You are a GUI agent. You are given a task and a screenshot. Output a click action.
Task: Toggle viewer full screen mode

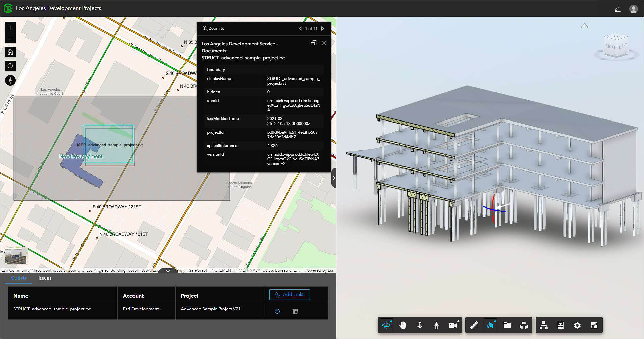(x=594, y=325)
